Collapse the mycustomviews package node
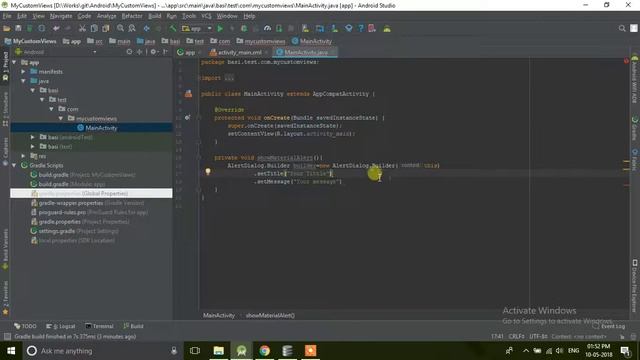 tap(61, 118)
